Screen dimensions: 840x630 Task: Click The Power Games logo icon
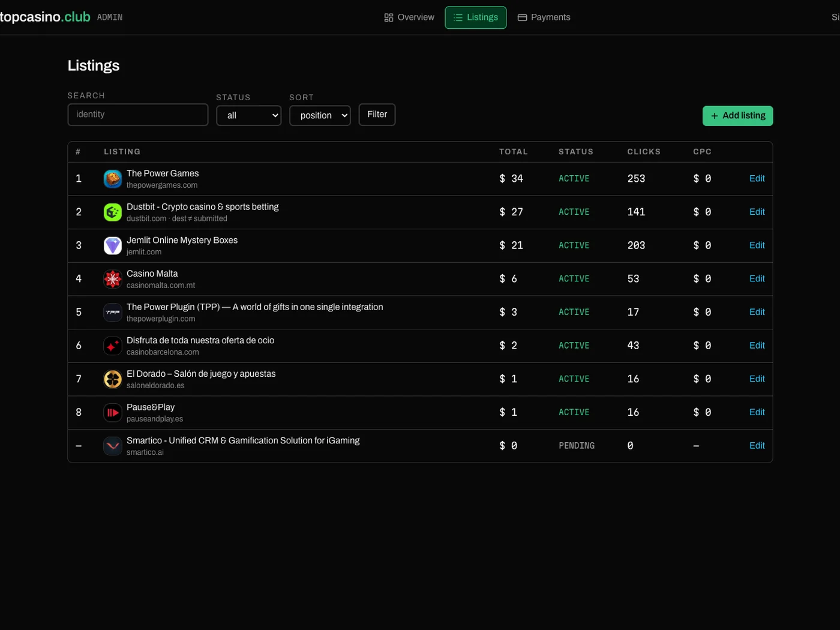point(113,179)
